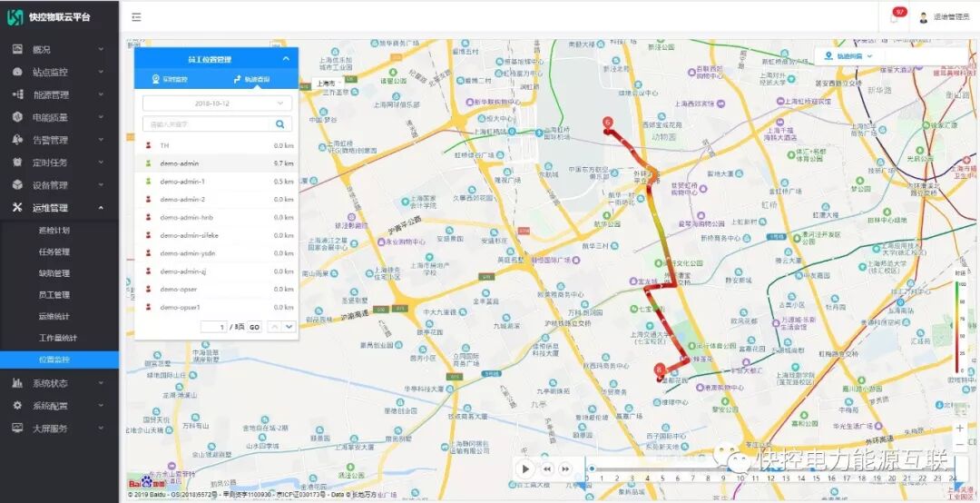Click the 系统状态 bar chart icon

click(17, 383)
